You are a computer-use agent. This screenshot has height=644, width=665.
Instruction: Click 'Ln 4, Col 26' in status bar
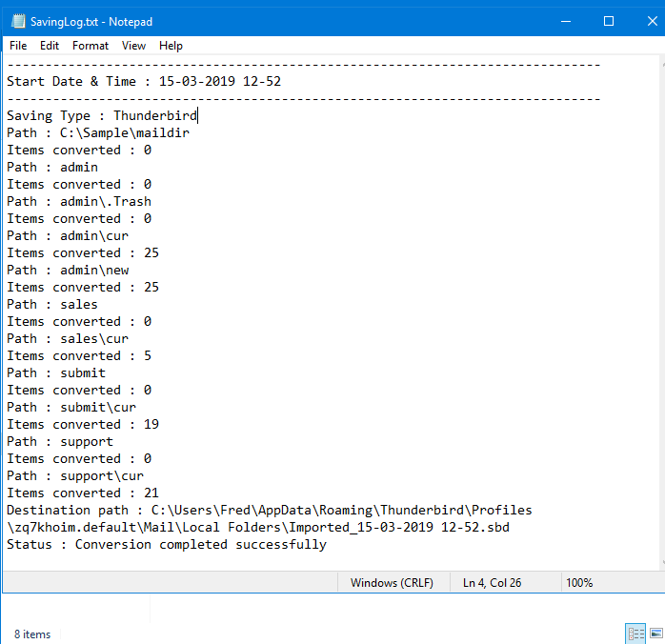[x=492, y=583]
